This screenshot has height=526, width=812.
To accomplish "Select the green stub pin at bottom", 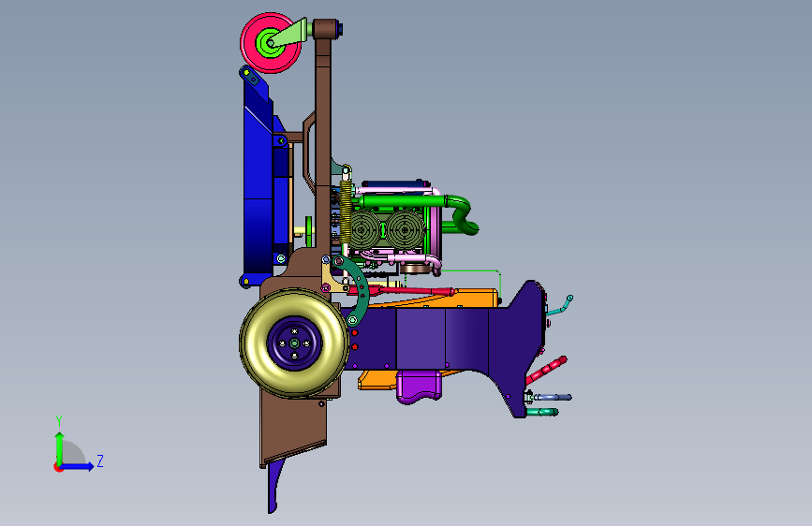I will tap(542, 412).
